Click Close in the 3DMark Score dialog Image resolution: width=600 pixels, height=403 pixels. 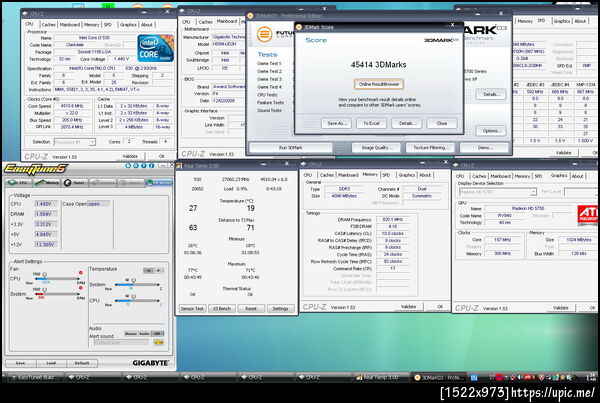point(442,123)
